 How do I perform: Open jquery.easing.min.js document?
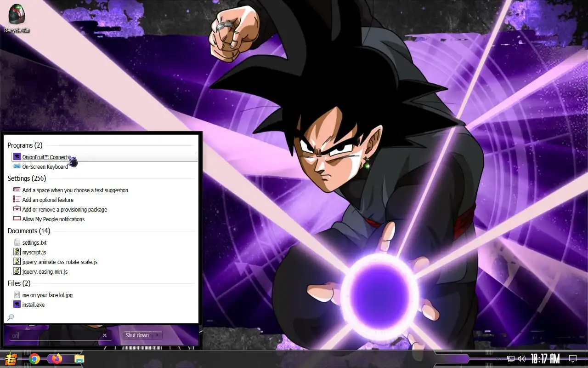coord(45,271)
